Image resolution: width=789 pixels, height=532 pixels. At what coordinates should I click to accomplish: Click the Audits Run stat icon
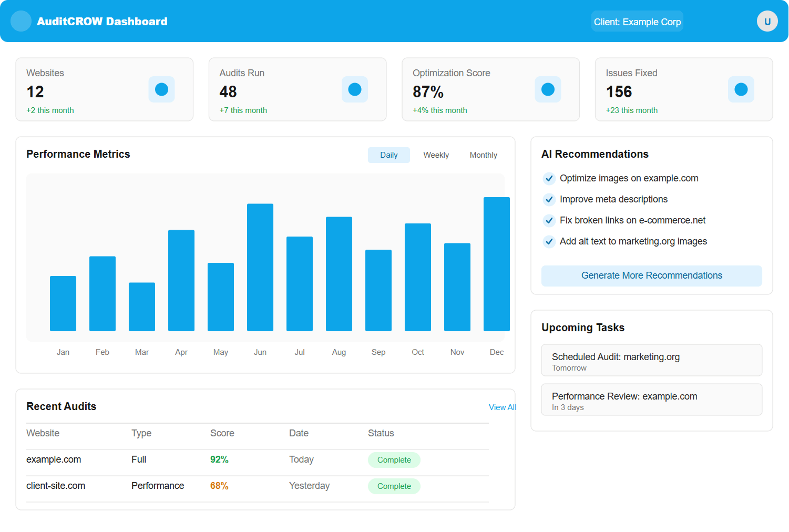[x=355, y=89]
